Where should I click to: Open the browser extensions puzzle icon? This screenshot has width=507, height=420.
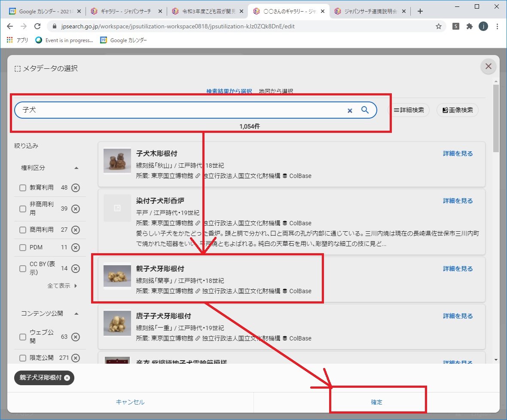(x=469, y=26)
